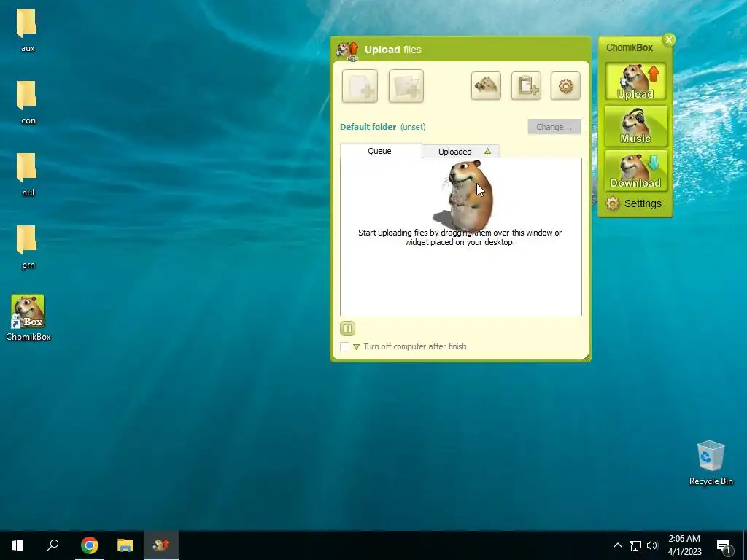
Task: Open Settings in the ChomikBox widget
Action: tap(634, 204)
